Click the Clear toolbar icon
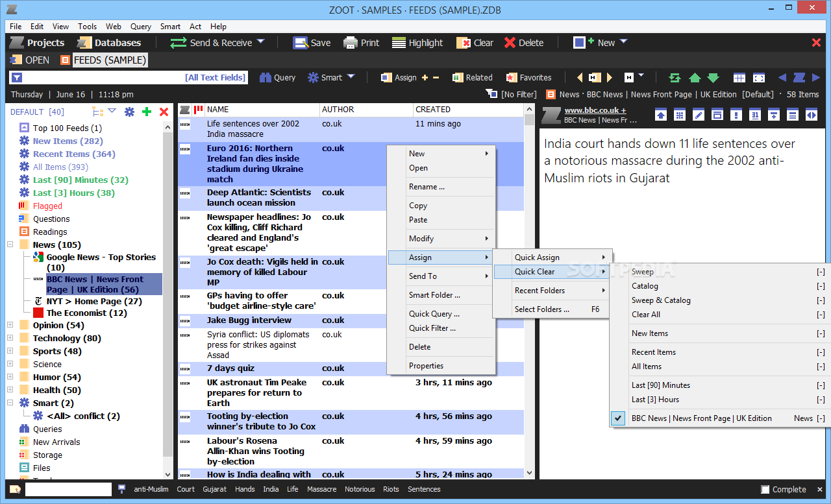 (464, 43)
